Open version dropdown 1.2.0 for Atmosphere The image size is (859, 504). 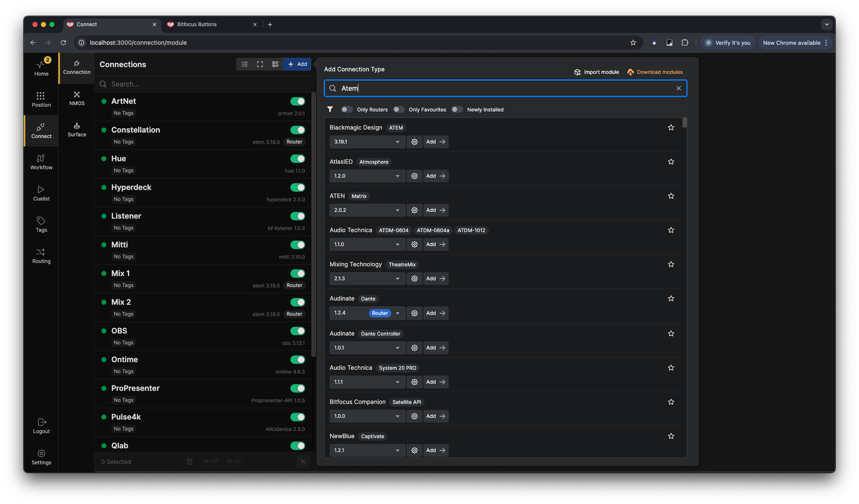367,176
